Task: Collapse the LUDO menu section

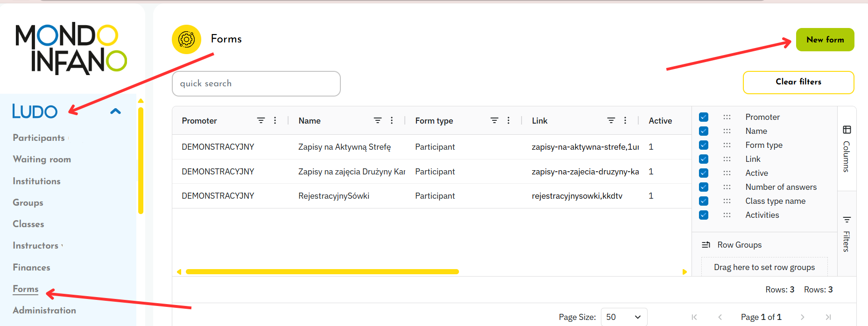Action: coord(115,111)
